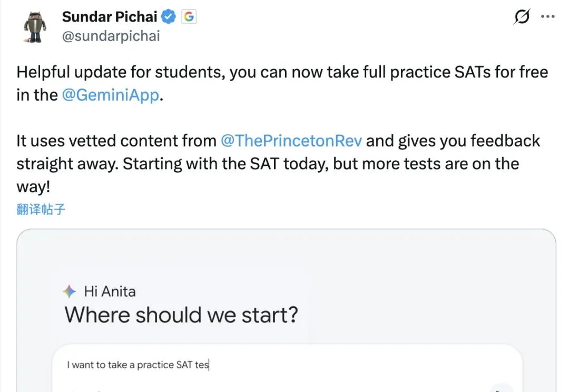The image size is (569, 392).
Task: Click the post's first sentence about practice SATs
Action: [282, 72]
